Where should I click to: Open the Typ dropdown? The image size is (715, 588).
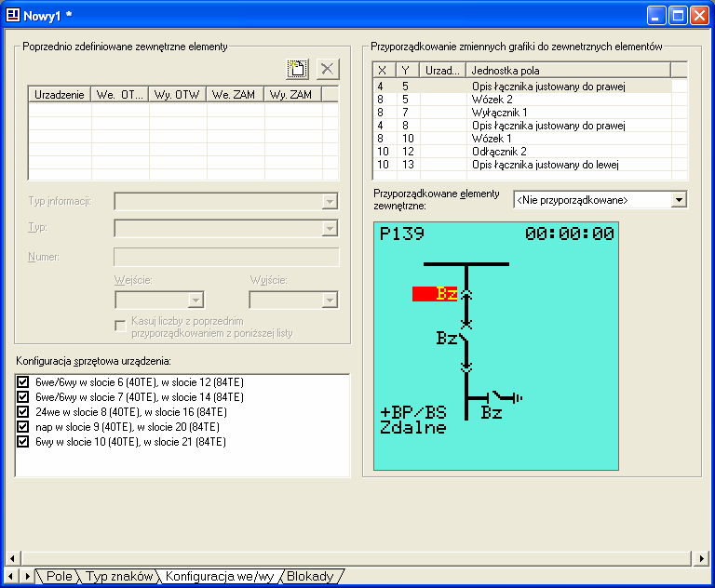(330, 228)
